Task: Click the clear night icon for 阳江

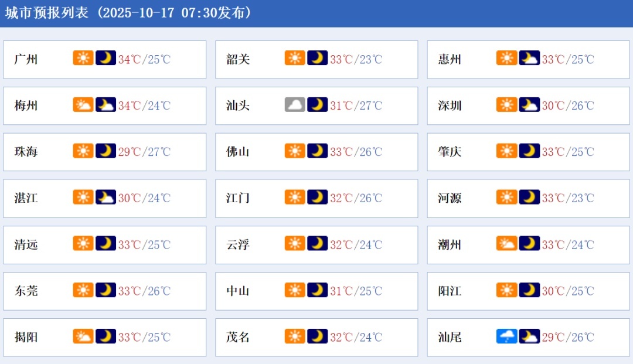Action: 529,290
